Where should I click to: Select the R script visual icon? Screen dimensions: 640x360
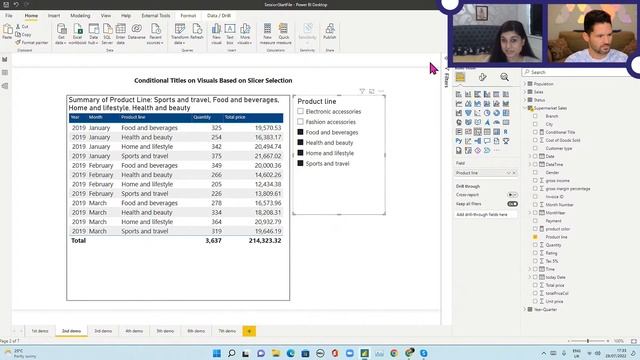[506, 132]
